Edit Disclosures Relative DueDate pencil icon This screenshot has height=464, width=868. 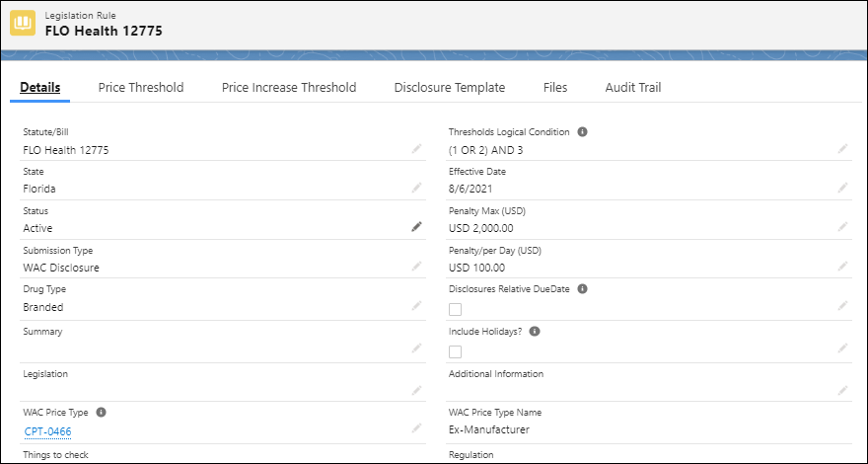pyautogui.click(x=842, y=305)
